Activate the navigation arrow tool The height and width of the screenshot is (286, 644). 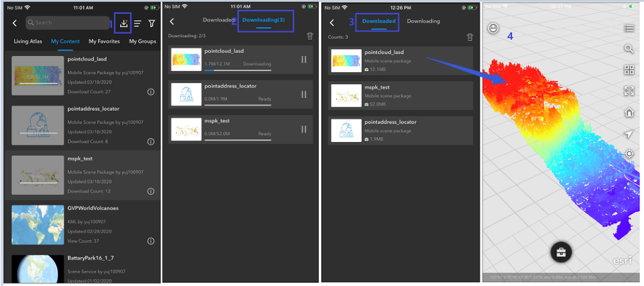(x=629, y=133)
